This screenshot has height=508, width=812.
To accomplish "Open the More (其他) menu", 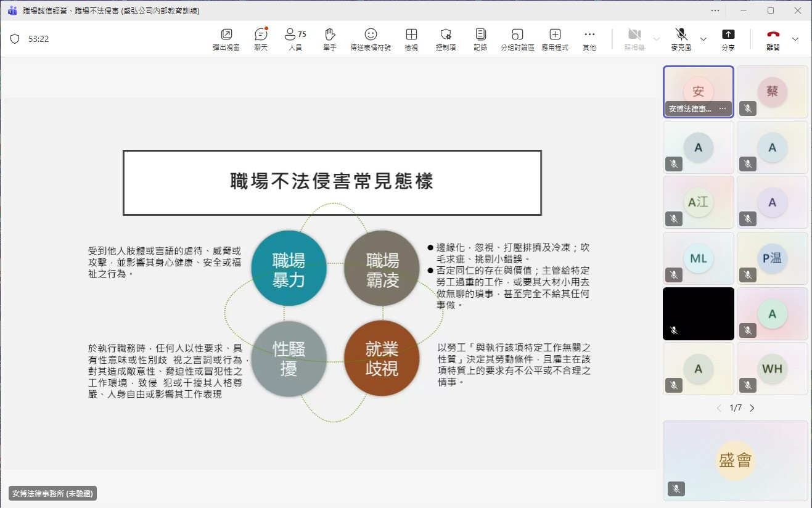I will (589, 39).
